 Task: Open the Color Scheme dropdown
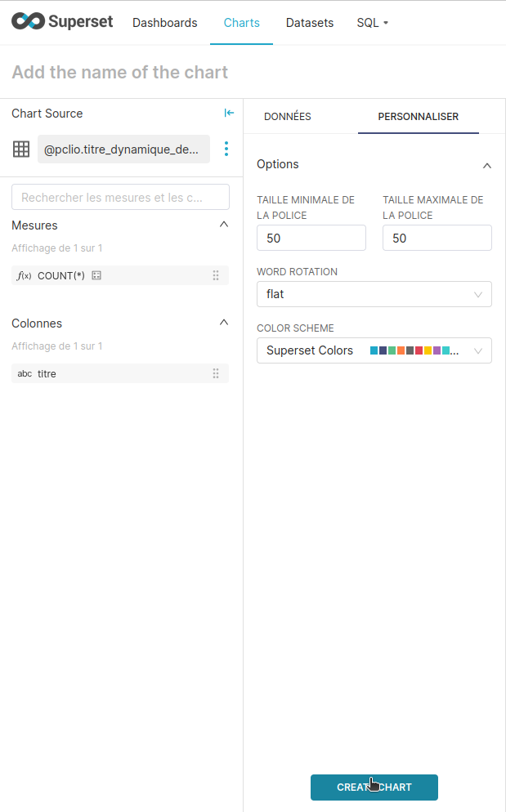[374, 350]
